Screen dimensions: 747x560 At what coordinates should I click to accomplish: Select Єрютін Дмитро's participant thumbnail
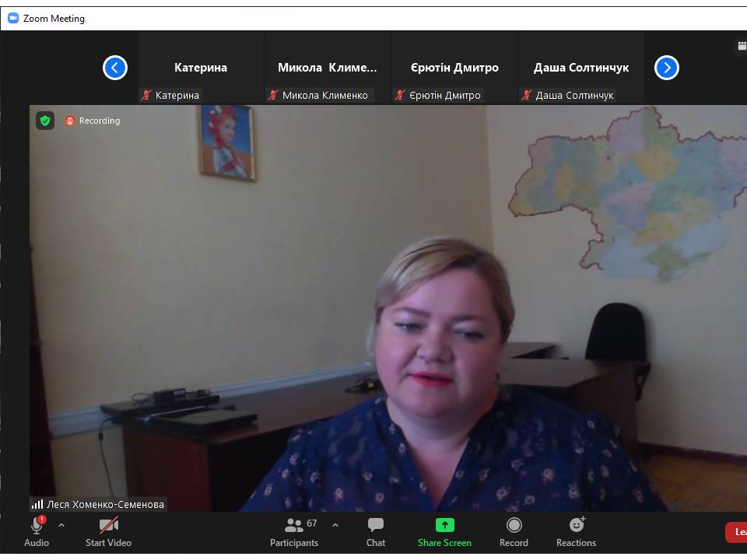point(454,68)
